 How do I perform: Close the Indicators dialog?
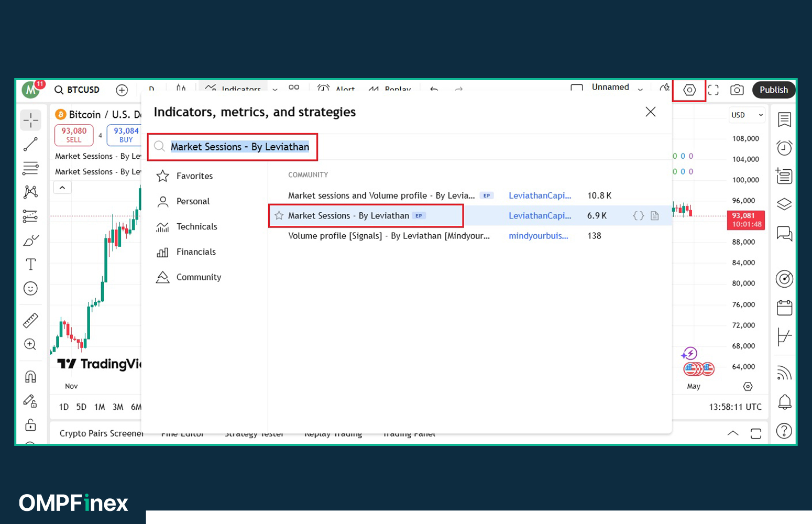651,112
